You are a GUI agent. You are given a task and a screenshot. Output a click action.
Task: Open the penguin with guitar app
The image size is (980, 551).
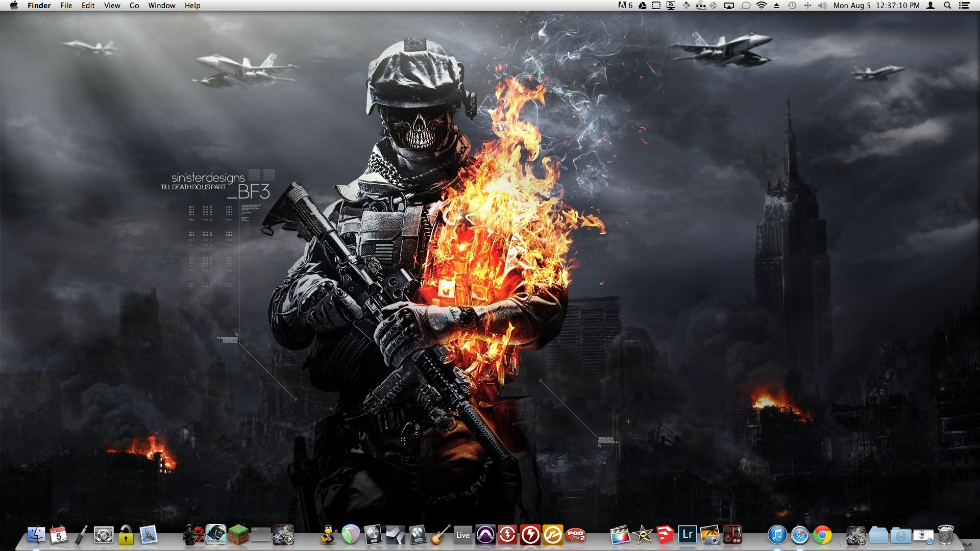(328, 535)
